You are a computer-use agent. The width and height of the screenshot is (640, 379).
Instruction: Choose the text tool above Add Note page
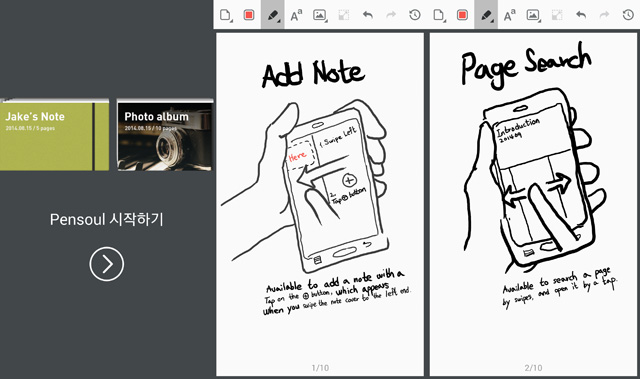[x=296, y=15]
